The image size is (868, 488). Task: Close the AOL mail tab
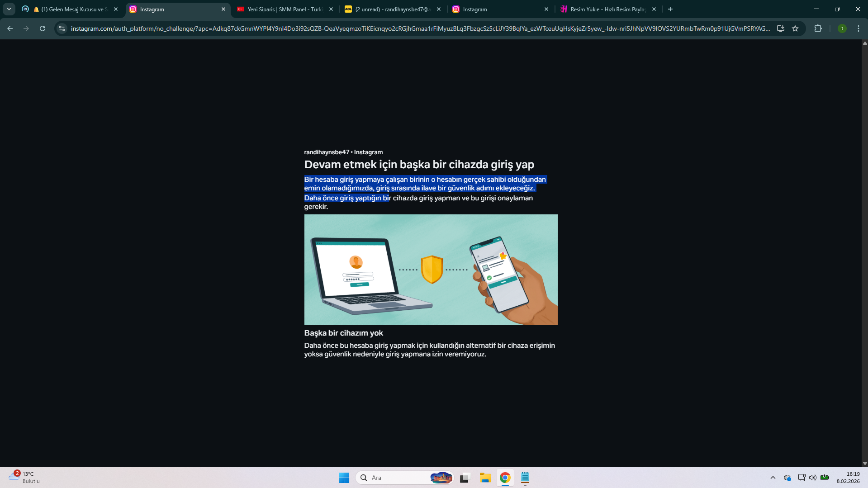click(x=439, y=9)
